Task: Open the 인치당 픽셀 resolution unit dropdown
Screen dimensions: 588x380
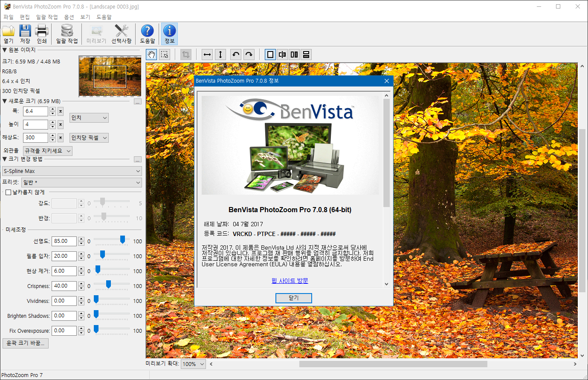Action: tap(89, 138)
